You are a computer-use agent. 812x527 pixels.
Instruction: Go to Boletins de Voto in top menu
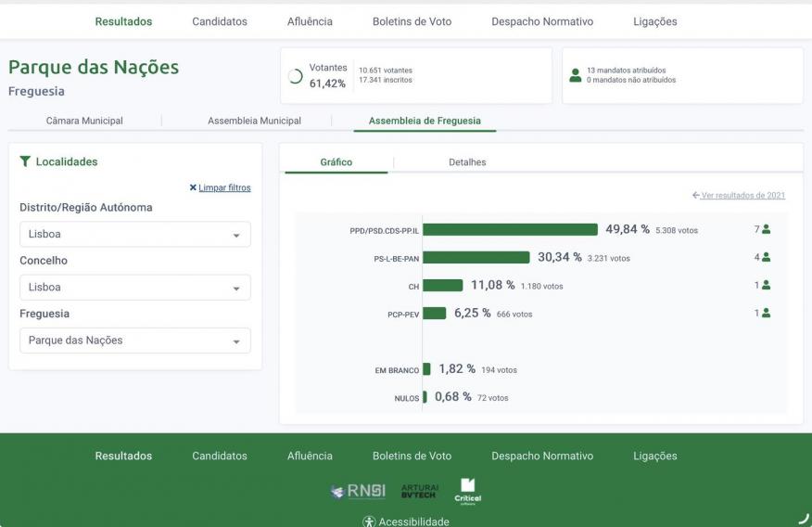pyautogui.click(x=412, y=21)
